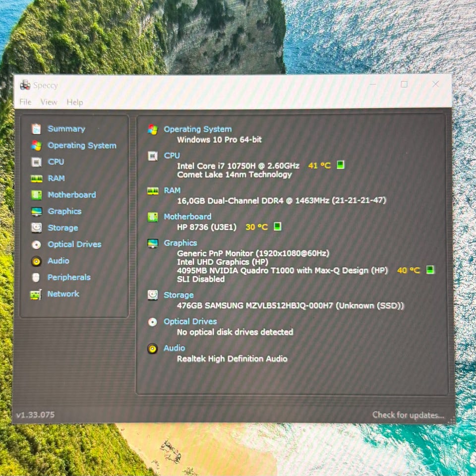Screen dimensions: 476x476
Task: Click version number v1.33.075
Action: [35, 415]
